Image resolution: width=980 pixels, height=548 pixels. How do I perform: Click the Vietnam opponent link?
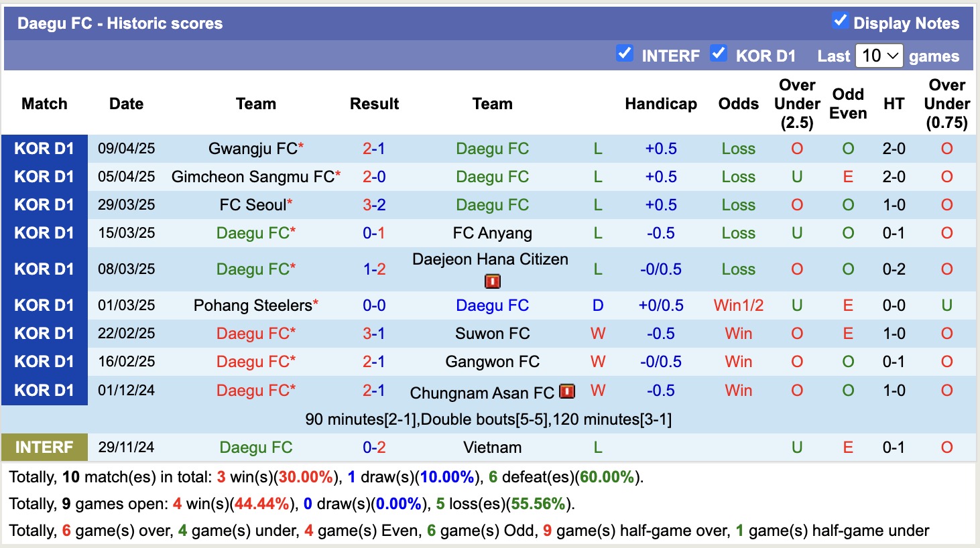coord(492,448)
